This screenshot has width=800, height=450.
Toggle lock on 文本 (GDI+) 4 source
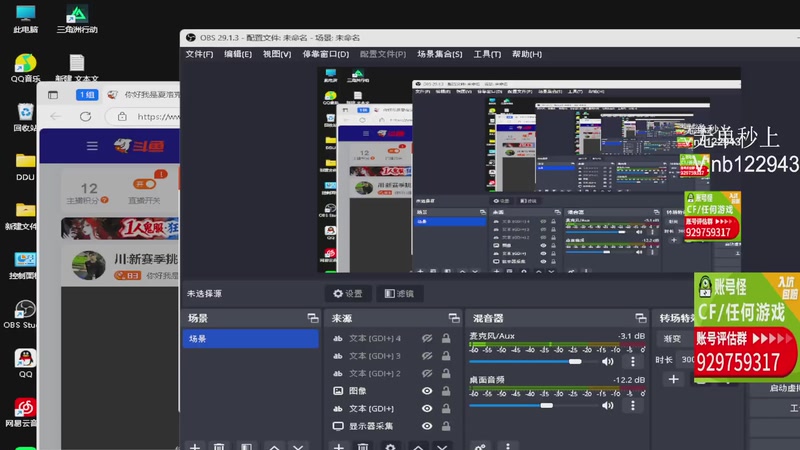(x=446, y=338)
